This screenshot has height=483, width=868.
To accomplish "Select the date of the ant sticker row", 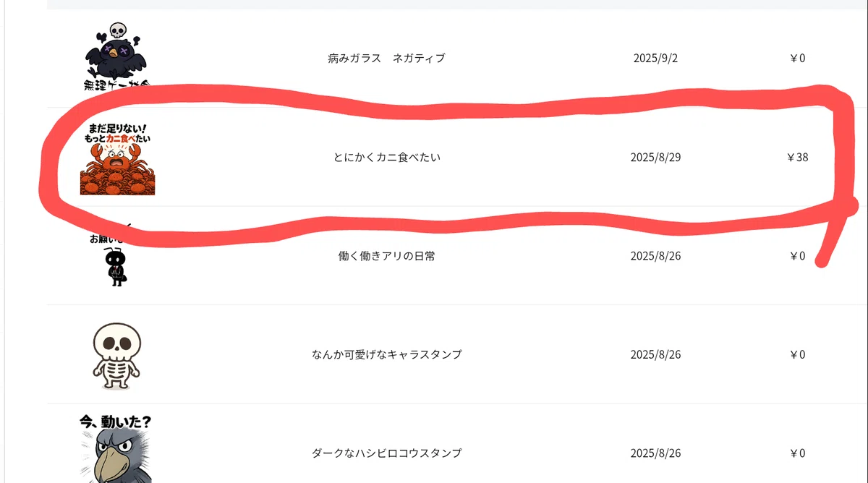I will pos(655,256).
